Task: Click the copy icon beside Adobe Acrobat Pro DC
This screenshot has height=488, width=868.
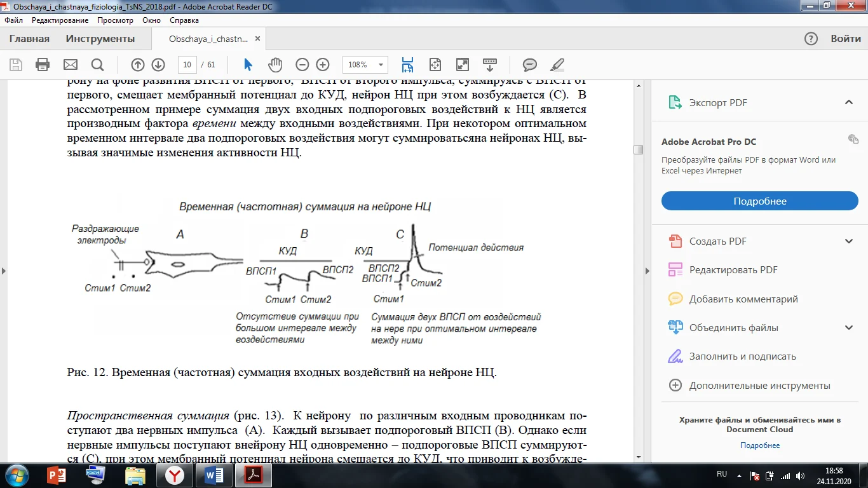Action: [x=853, y=139]
